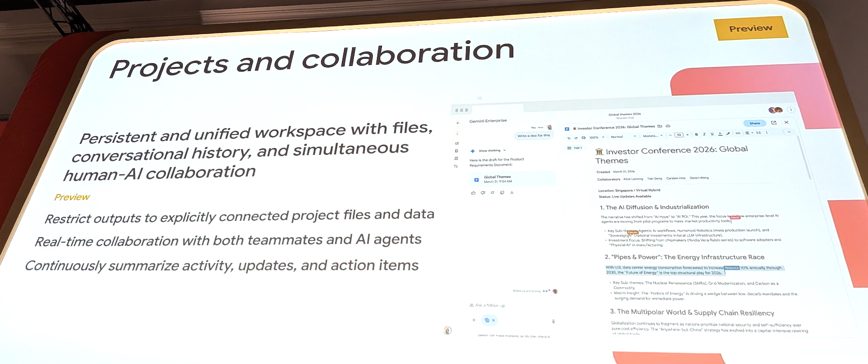This screenshot has width=868, height=364.
Task: Redo the edit in the document toolbar
Action: pos(576,138)
